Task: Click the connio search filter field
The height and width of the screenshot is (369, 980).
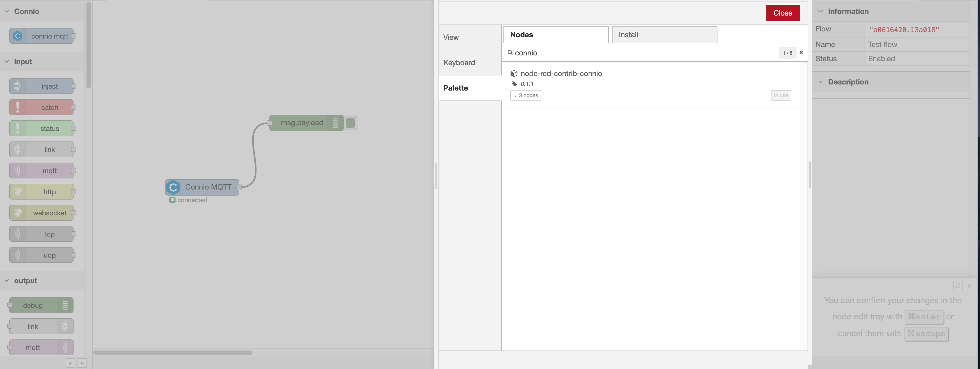Action: click(x=643, y=53)
